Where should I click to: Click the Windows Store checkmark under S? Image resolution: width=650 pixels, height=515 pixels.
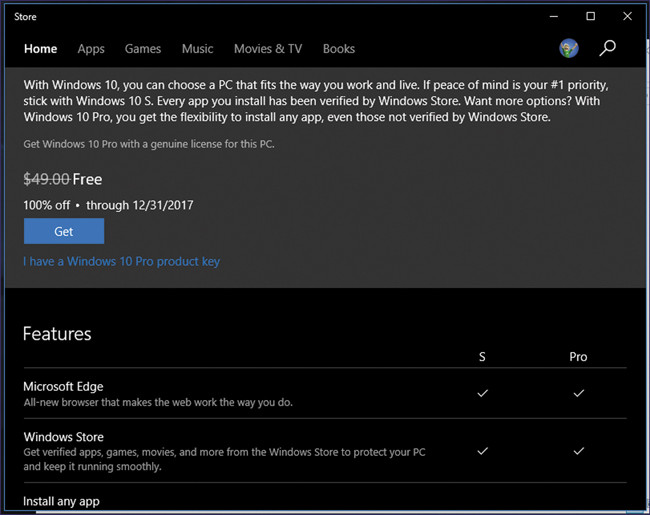pos(483,451)
